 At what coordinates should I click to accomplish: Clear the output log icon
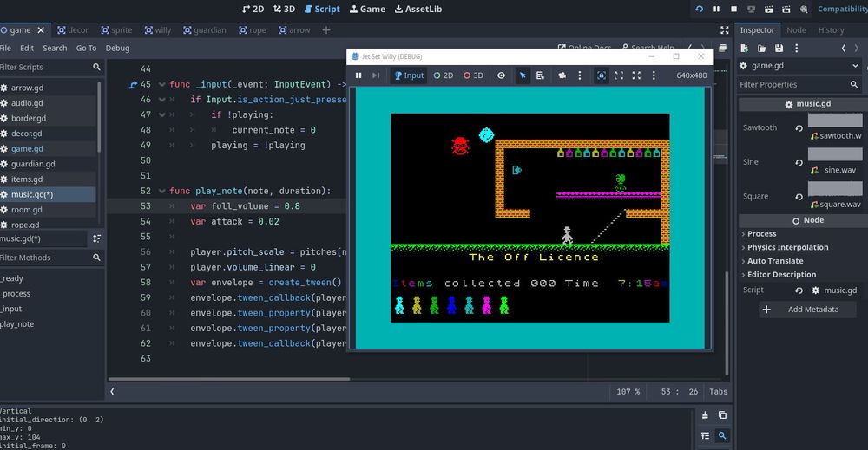point(705,415)
